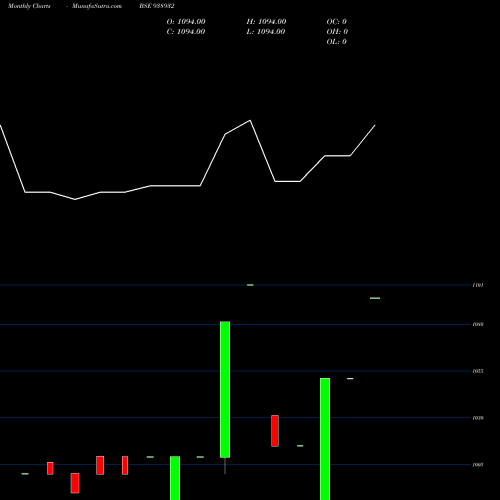Click the bottommost price axis label
500x500 pixels.
[478, 464]
